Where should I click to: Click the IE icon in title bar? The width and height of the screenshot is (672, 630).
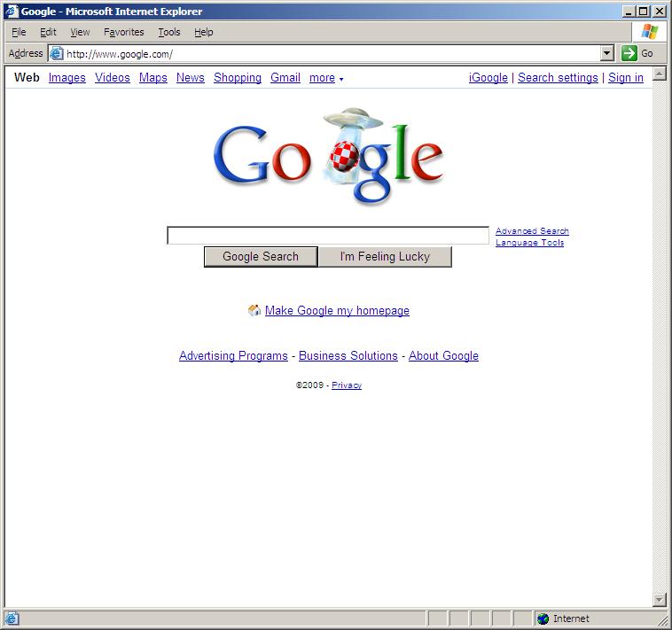(x=12, y=12)
